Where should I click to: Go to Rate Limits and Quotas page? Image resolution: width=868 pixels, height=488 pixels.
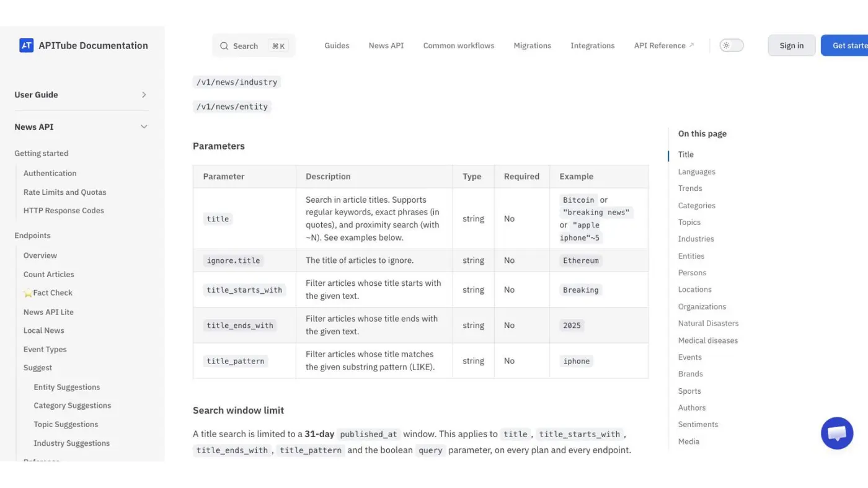65,192
